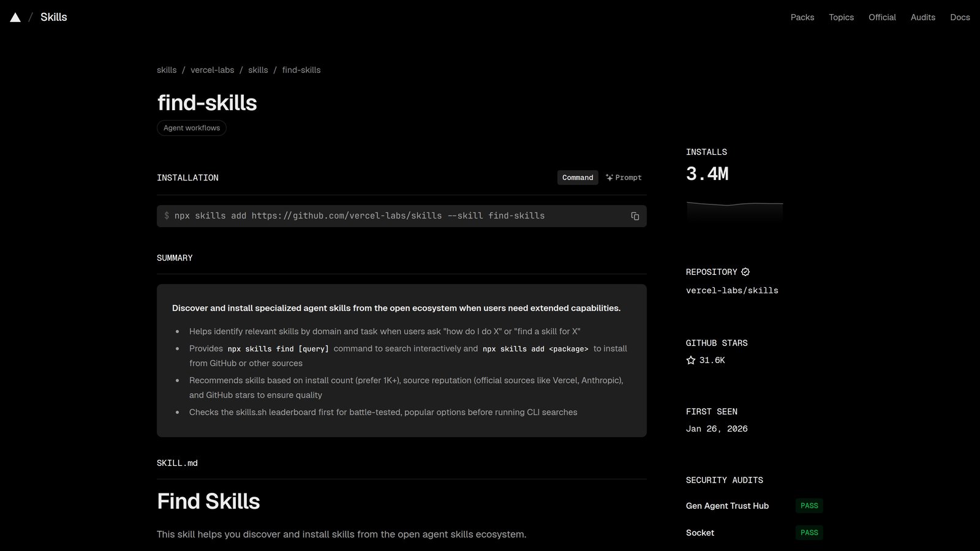Click the bullet starting Helps identify relevant skills
Screen dimensions: 980x551
click(x=385, y=331)
